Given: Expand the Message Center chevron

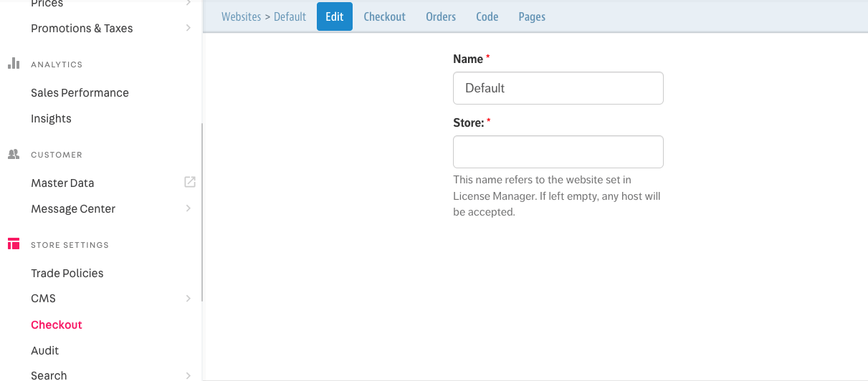Looking at the screenshot, I should point(189,208).
